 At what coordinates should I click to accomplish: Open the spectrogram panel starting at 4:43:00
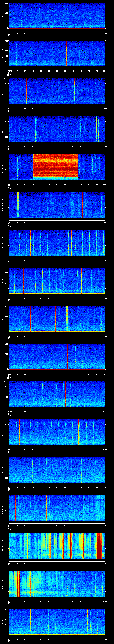point(57,470)
